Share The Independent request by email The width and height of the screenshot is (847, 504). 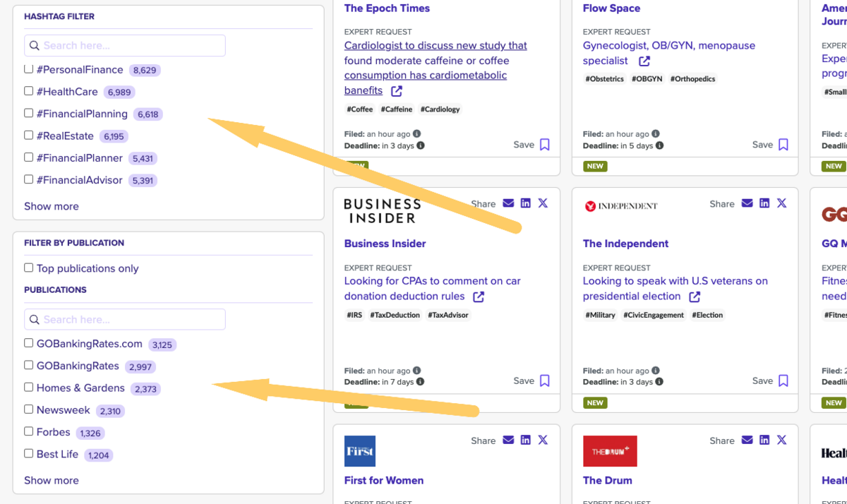pyautogui.click(x=747, y=203)
